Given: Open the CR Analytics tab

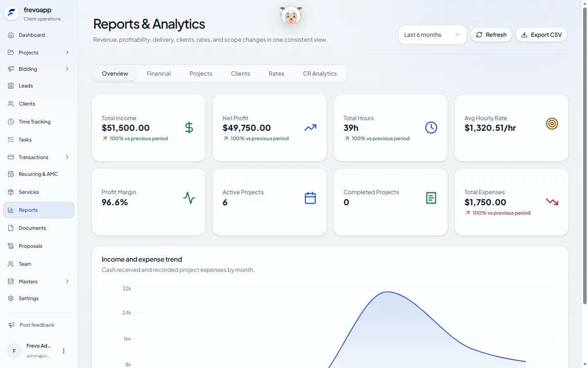Looking at the screenshot, I should pos(320,74).
